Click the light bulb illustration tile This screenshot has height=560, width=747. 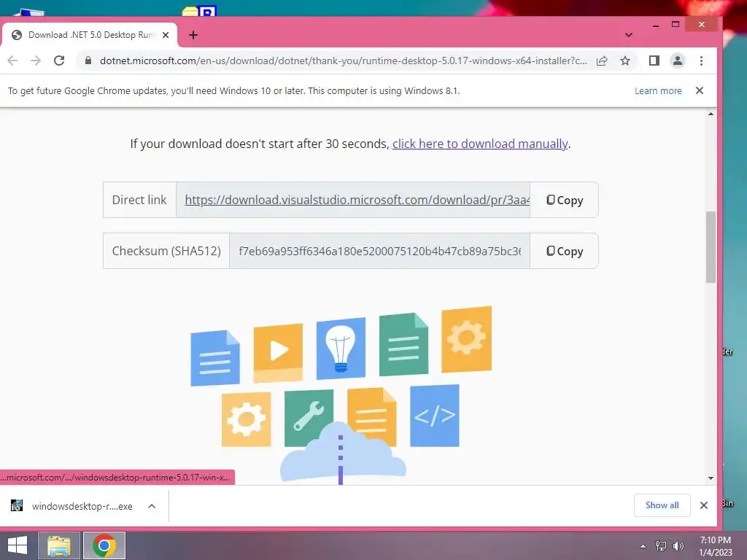341,348
